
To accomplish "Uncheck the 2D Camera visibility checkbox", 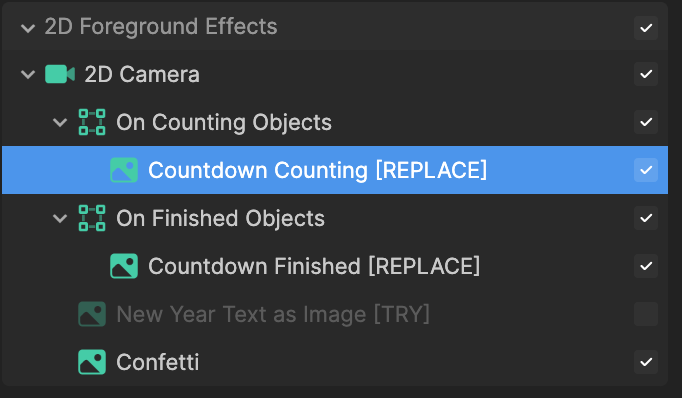I will (646, 74).
